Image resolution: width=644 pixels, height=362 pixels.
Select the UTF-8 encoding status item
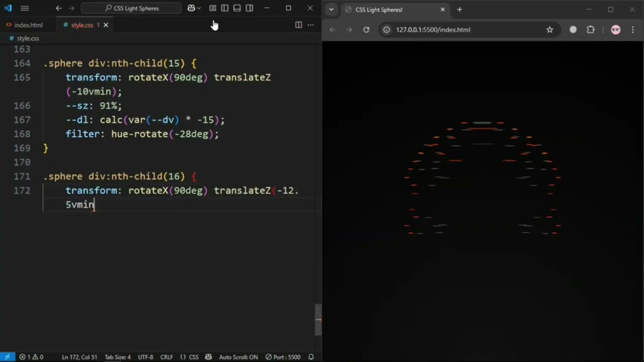click(x=145, y=357)
